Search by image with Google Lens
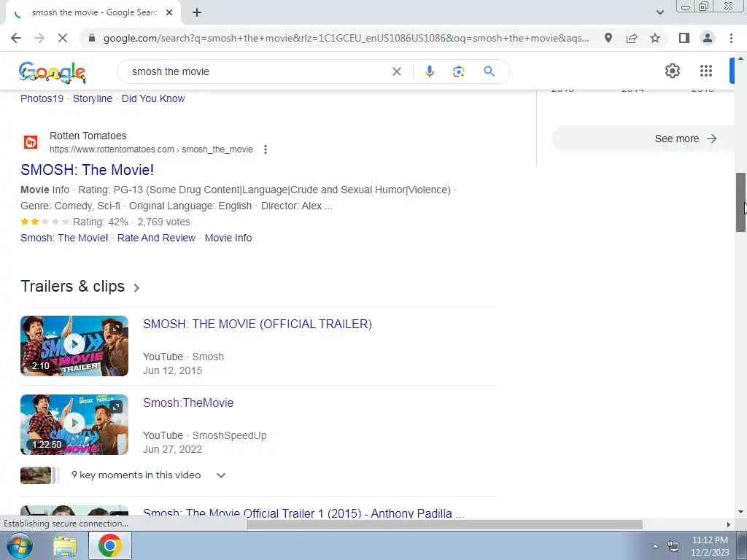 pos(458,71)
